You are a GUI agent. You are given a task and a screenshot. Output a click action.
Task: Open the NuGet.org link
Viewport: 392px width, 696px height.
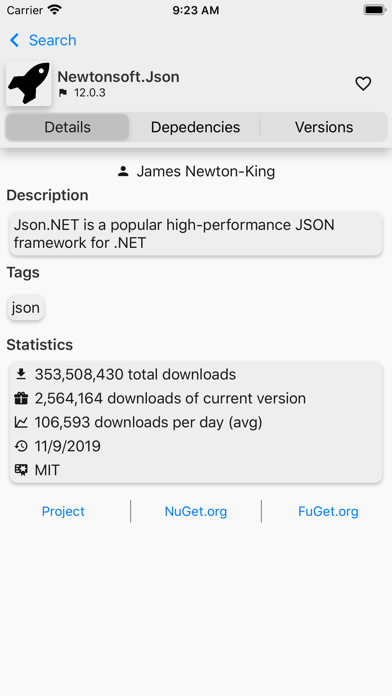coord(196,511)
